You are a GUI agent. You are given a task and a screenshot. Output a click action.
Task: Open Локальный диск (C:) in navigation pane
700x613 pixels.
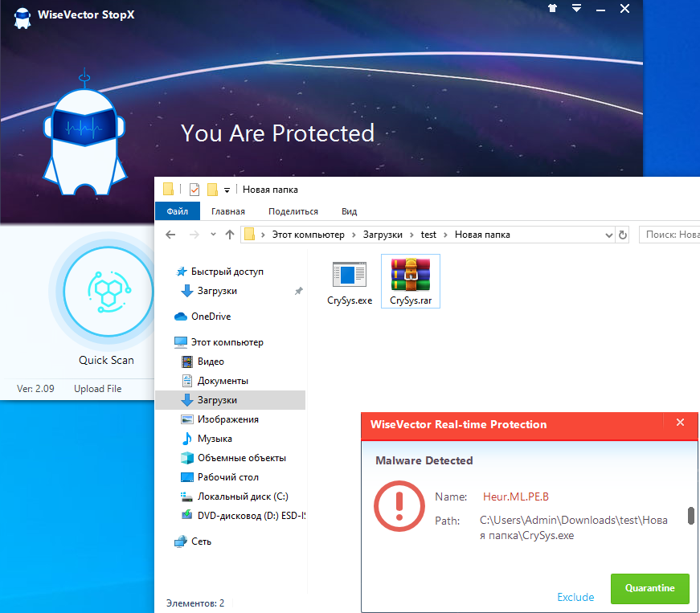[x=243, y=497]
